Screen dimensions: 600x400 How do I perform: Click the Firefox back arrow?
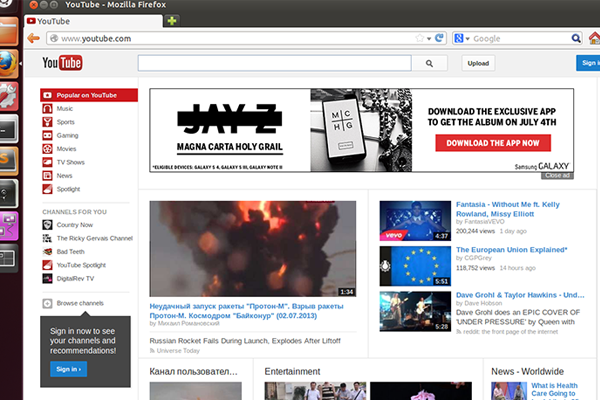(34, 38)
